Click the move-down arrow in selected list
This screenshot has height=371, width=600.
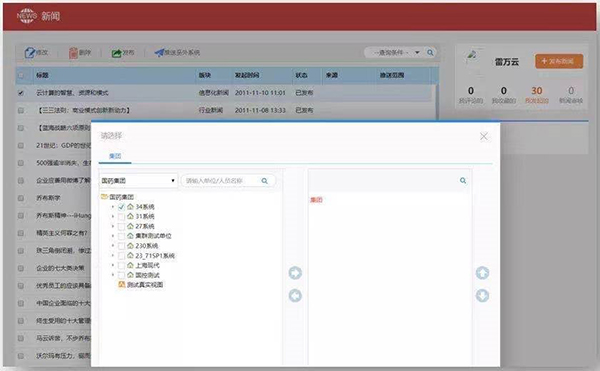(x=482, y=296)
